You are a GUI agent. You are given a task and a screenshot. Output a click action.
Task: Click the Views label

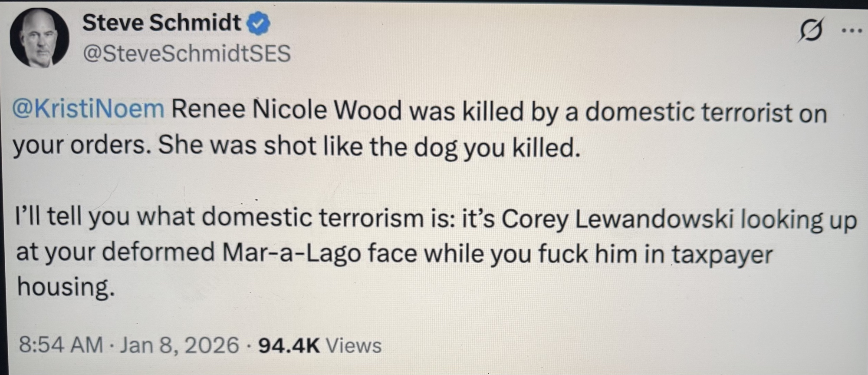353,346
